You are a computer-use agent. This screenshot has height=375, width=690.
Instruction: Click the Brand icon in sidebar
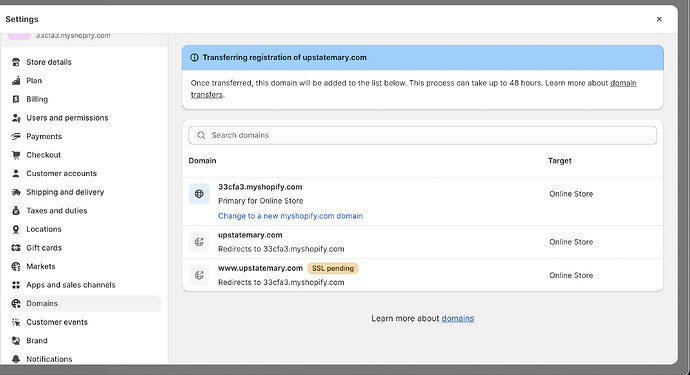tap(16, 341)
